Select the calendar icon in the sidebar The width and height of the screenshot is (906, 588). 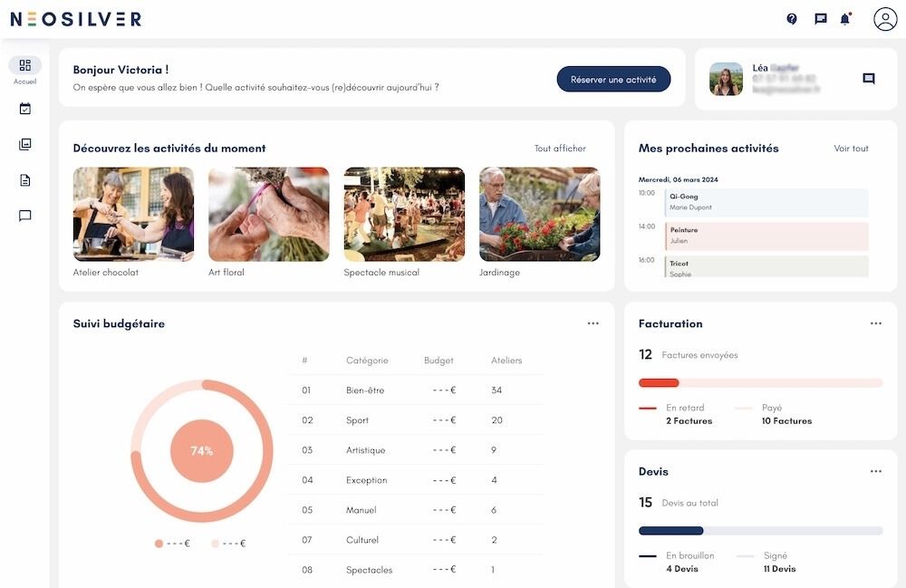tap(24, 107)
